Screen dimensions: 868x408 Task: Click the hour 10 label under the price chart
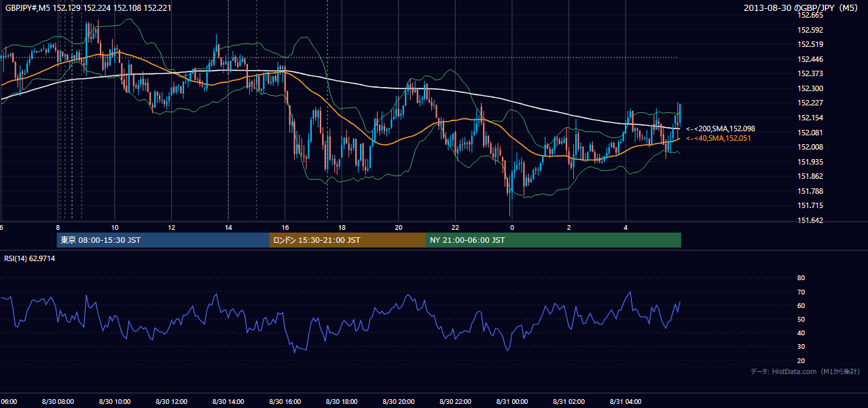tap(115, 227)
